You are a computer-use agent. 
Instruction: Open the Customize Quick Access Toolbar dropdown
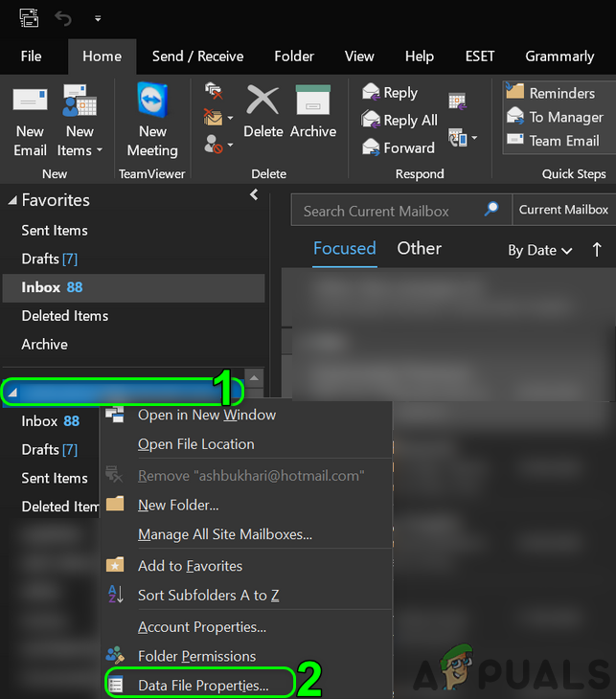(98, 19)
